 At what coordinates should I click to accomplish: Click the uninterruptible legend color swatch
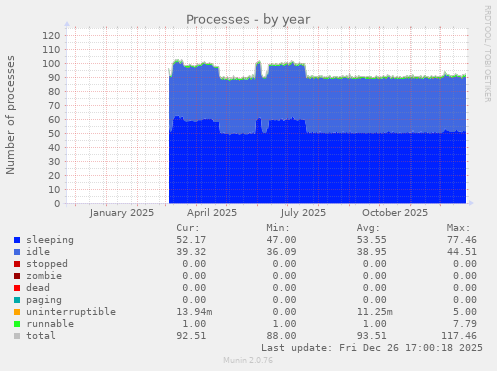[x=17, y=312]
